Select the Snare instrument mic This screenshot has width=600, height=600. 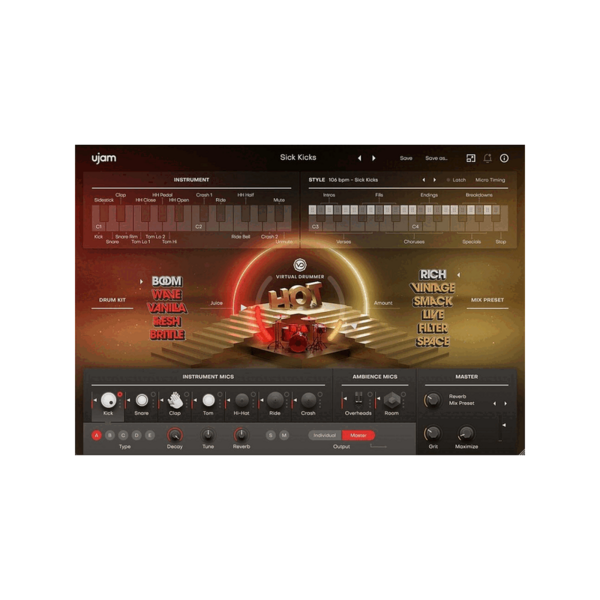[142, 401]
